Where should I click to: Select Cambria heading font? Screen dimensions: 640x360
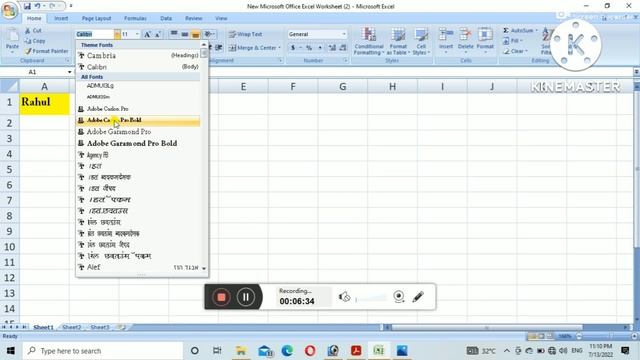point(138,56)
